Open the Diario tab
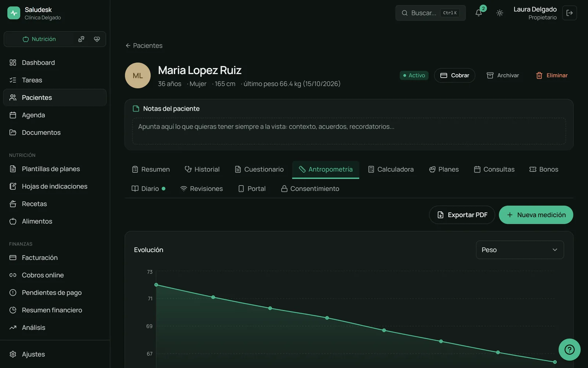This screenshot has width=588, height=368. [x=148, y=188]
